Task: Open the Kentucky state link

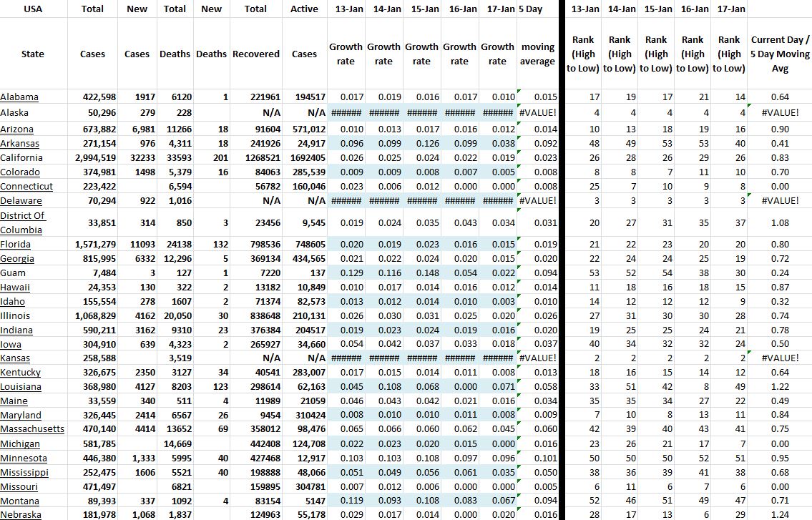Action: coord(20,373)
